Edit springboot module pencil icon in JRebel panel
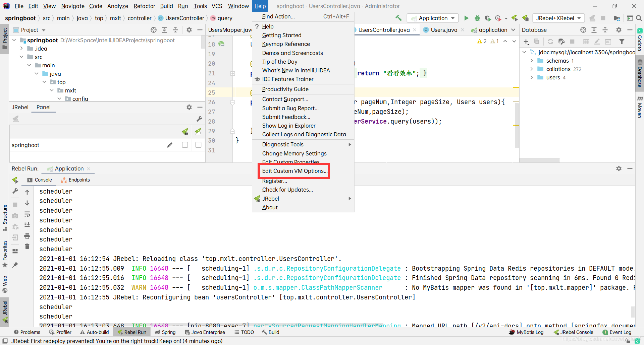Screen dimensions: 644x345 (x=170, y=145)
